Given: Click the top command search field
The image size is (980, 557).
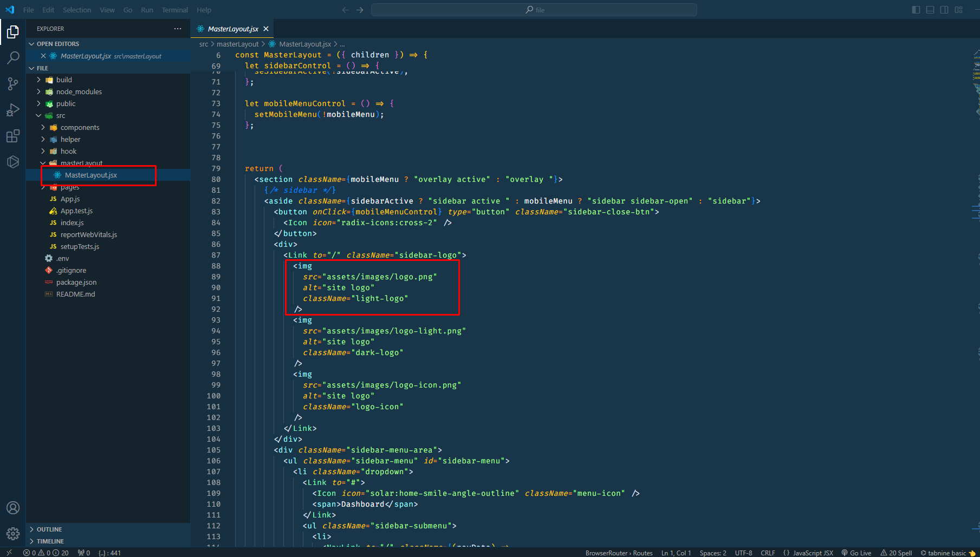Looking at the screenshot, I should (534, 10).
